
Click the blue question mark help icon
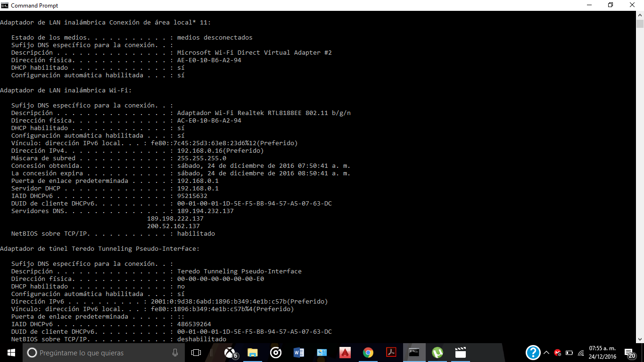click(x=533, y=353)
